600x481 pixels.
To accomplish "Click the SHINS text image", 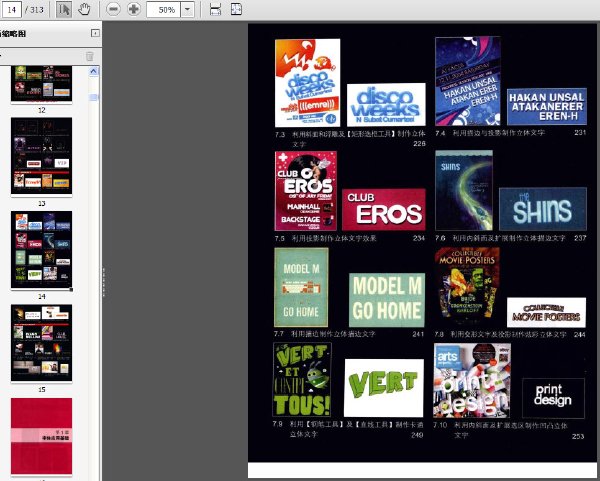I will (x=543, y=209).
